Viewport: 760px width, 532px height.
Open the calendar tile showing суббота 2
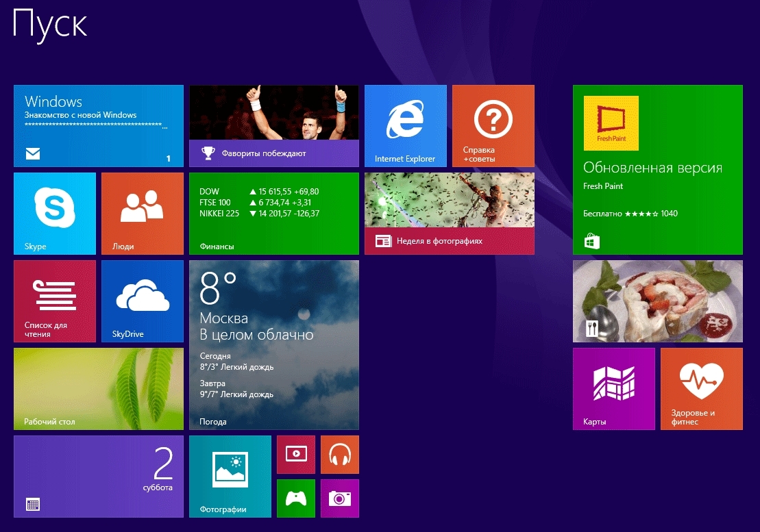[99, 477]
